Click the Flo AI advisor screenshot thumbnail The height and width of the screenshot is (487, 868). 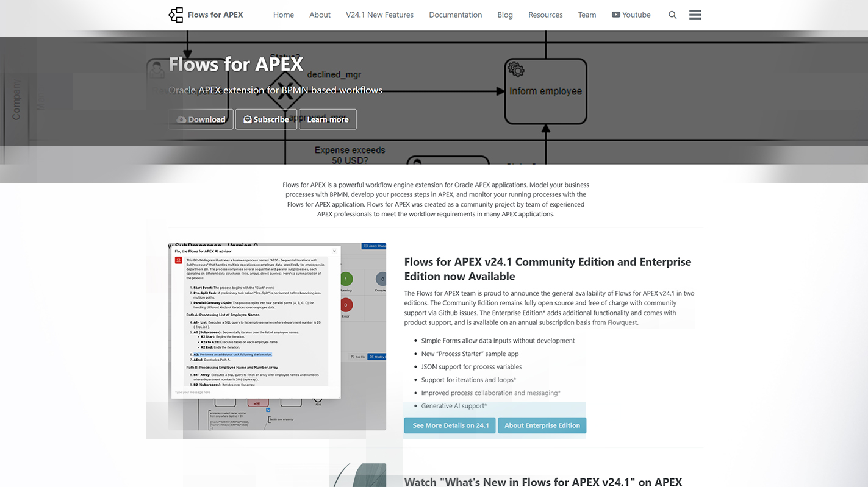coord(277,336)
